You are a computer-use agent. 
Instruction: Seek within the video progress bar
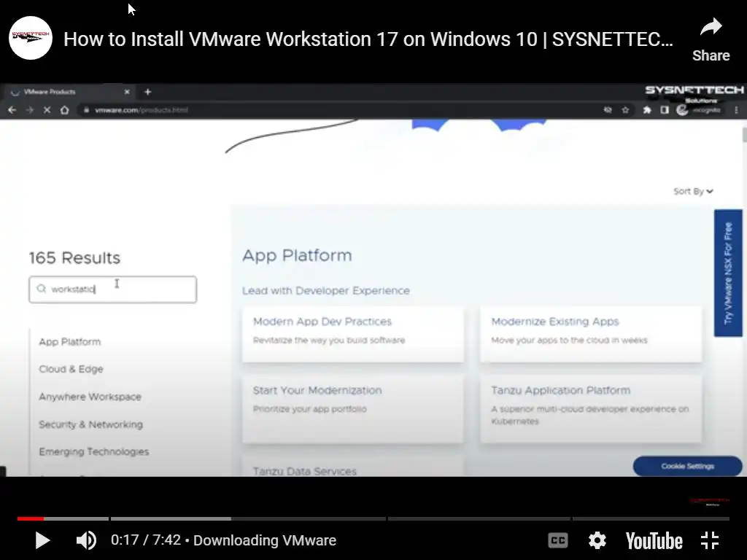373,518
